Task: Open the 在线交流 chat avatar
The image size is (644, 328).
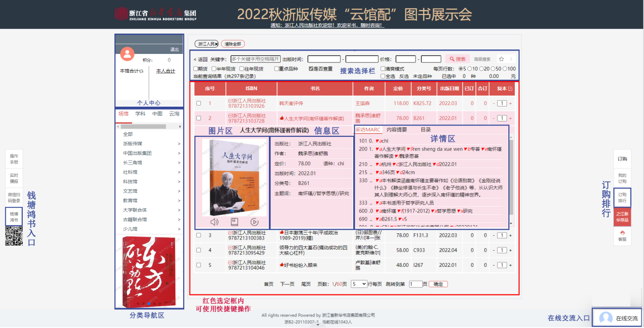Action: pyautogui.click(x=606, y=318)
